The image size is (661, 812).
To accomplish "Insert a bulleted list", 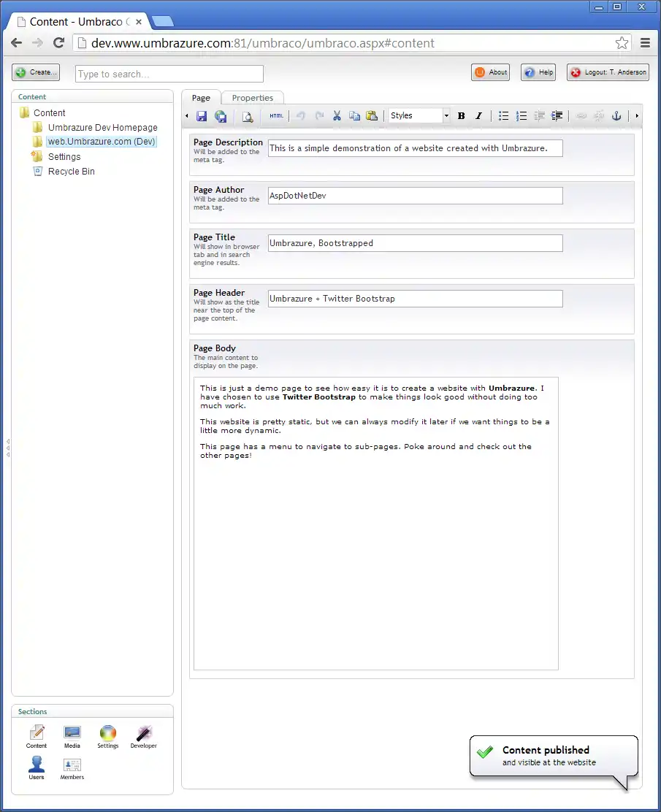I will pos(503,115).
